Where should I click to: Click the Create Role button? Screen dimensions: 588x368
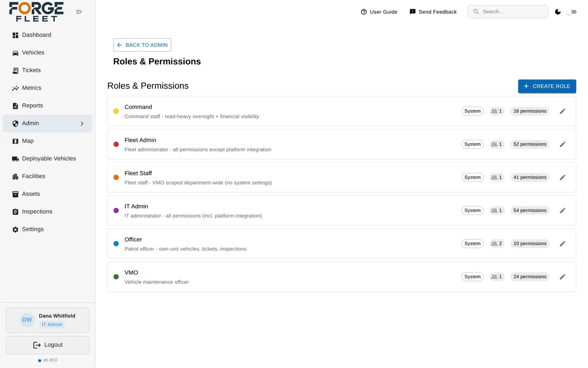click(x=547, y=86)
